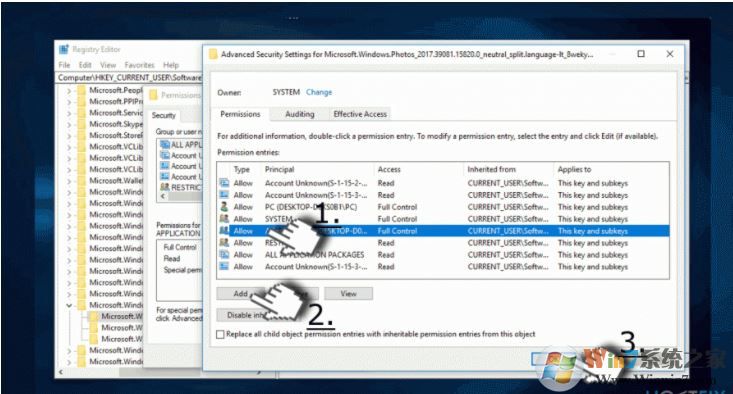The width and height of the screenshot is (733, 394).
Task: Switch to the Auditing tab
Action: [x=300, y=114]
